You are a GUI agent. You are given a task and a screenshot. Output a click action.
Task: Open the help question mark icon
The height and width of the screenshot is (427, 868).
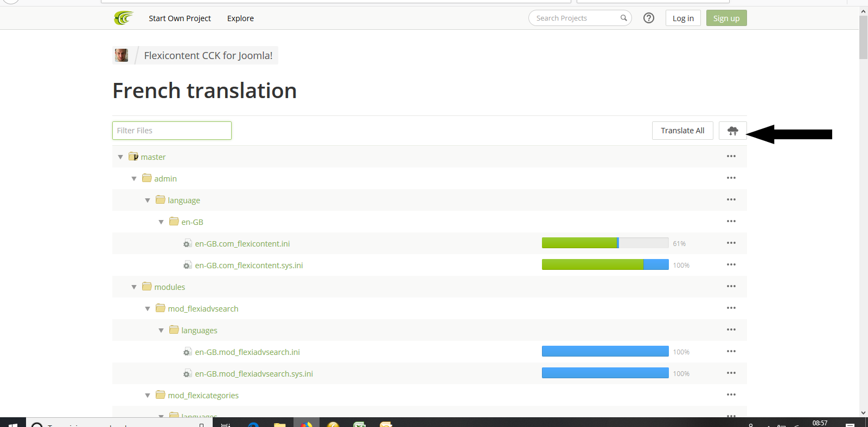[x=649, y=18]
